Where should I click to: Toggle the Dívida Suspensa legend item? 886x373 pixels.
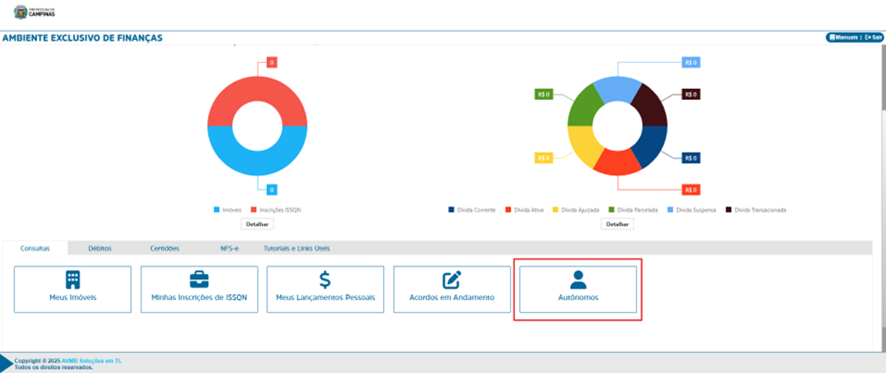pyautogui.click(x=692, y=210)
